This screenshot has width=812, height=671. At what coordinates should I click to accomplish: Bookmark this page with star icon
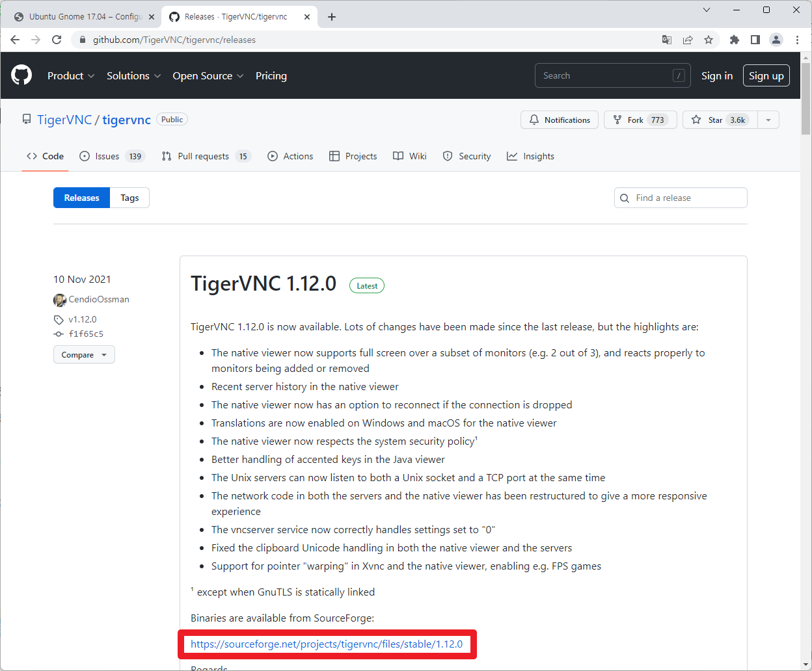[x=709, y=40]
